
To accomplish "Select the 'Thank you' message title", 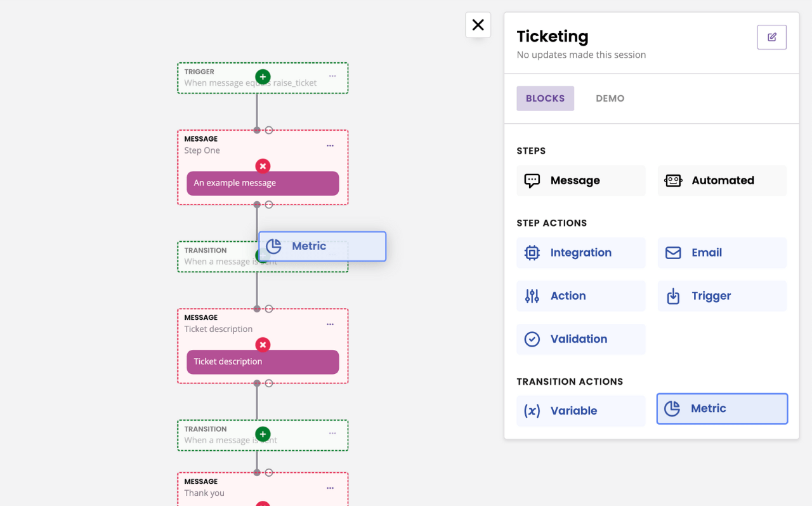I will coord(204,493).
